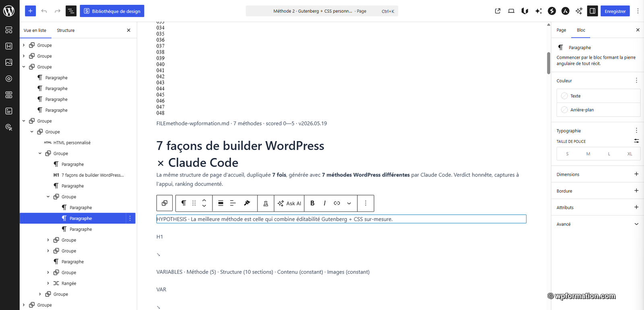Click the highlighter style tool

pyautogui.click(x=247, y=203)
